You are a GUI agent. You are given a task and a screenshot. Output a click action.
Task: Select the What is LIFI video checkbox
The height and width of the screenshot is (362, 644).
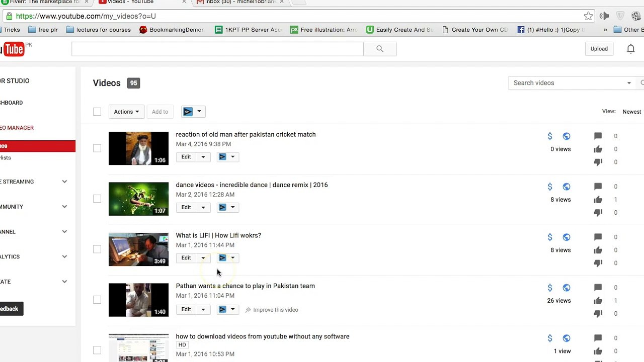[97, 249]
